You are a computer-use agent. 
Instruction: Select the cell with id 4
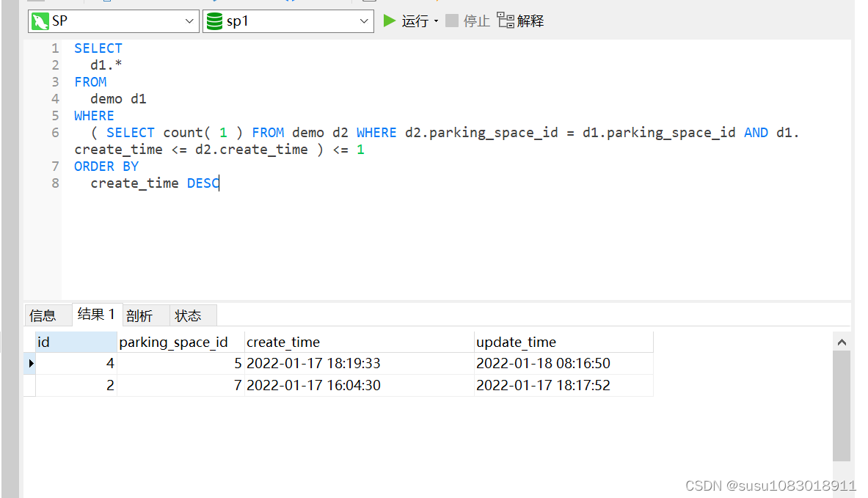tap(76, 364)
